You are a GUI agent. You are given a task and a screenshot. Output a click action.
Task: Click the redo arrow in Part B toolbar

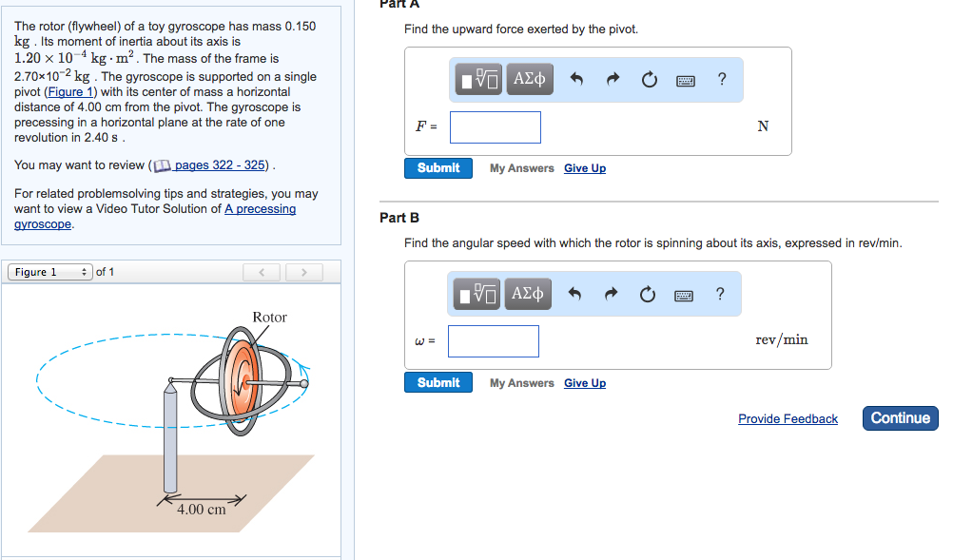click(612, 294)
